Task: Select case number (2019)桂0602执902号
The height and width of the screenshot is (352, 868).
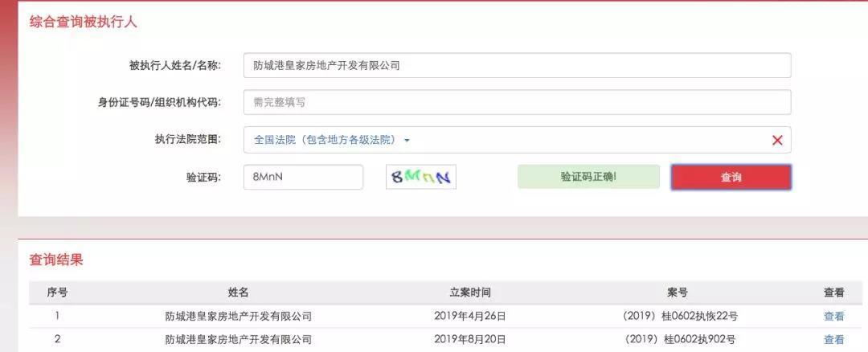Action: (679, 339)
